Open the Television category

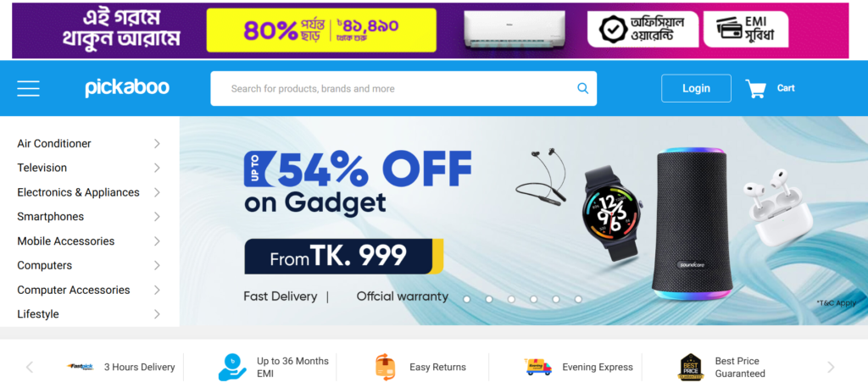click(x=42, y=168)
